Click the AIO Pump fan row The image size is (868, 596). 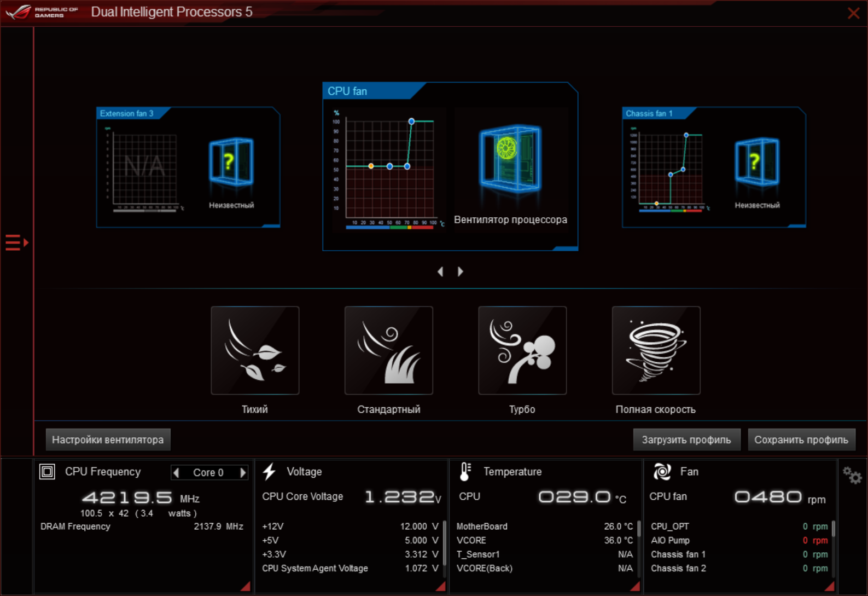click(x=739, y=540)
